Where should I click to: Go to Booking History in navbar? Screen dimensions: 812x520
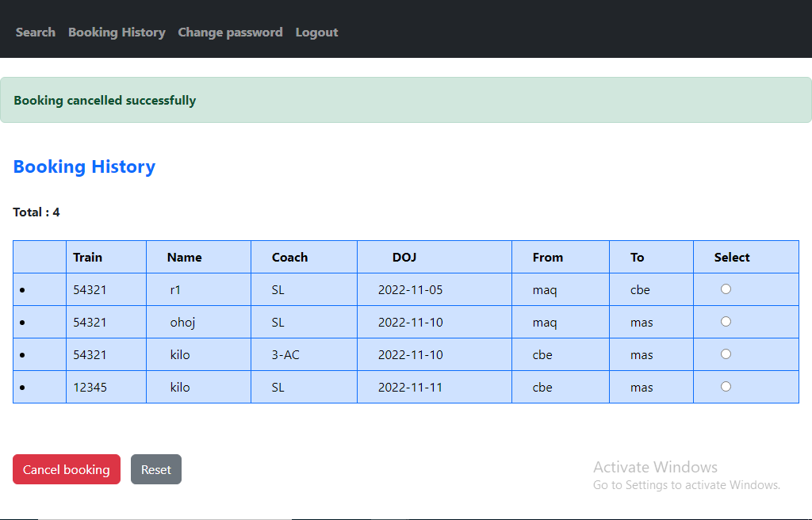tap(117, 32)
